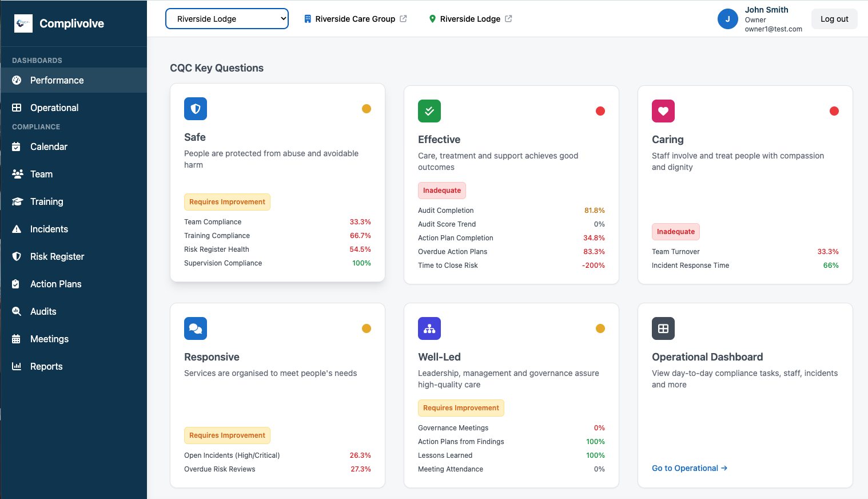Click the Safe shield icon
Screen dimensions: 868x499
196,109
